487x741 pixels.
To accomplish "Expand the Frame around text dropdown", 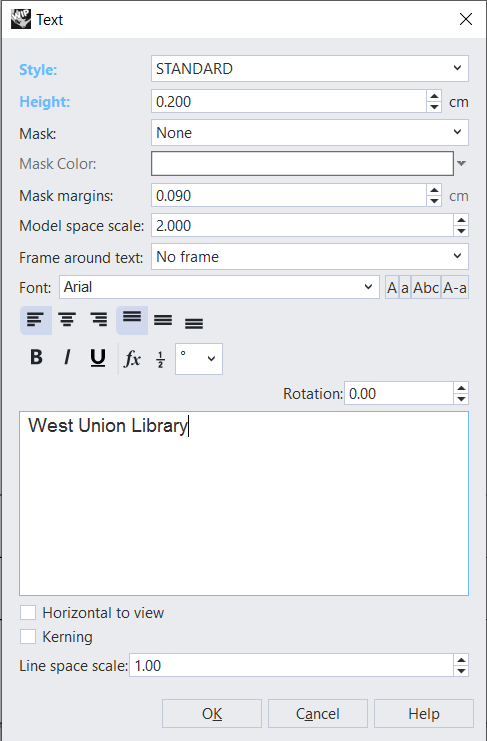I will [x=309, y=257].
